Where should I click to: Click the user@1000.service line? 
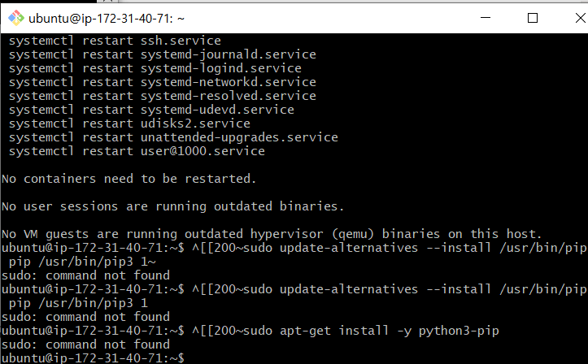(137, 151)
